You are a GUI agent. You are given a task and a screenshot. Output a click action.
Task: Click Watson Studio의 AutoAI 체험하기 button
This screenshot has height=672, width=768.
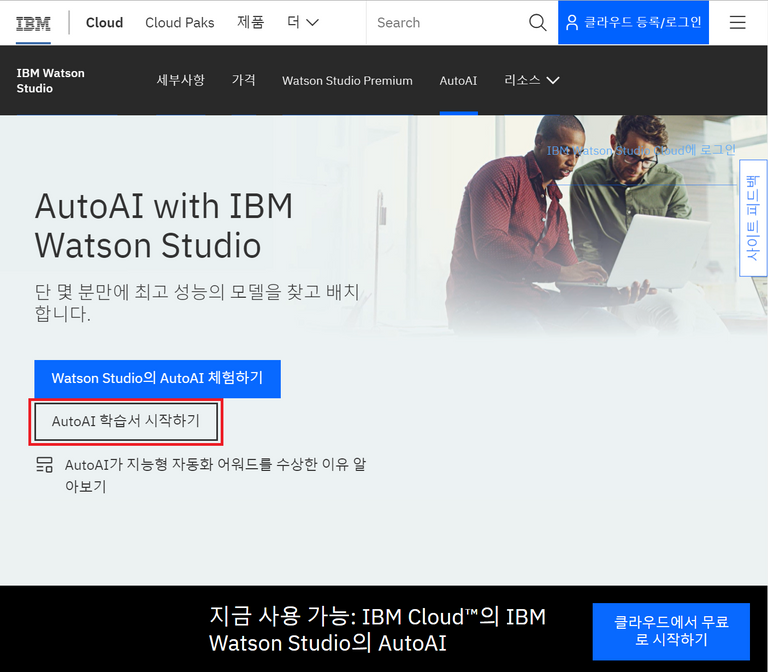[157, 379]
